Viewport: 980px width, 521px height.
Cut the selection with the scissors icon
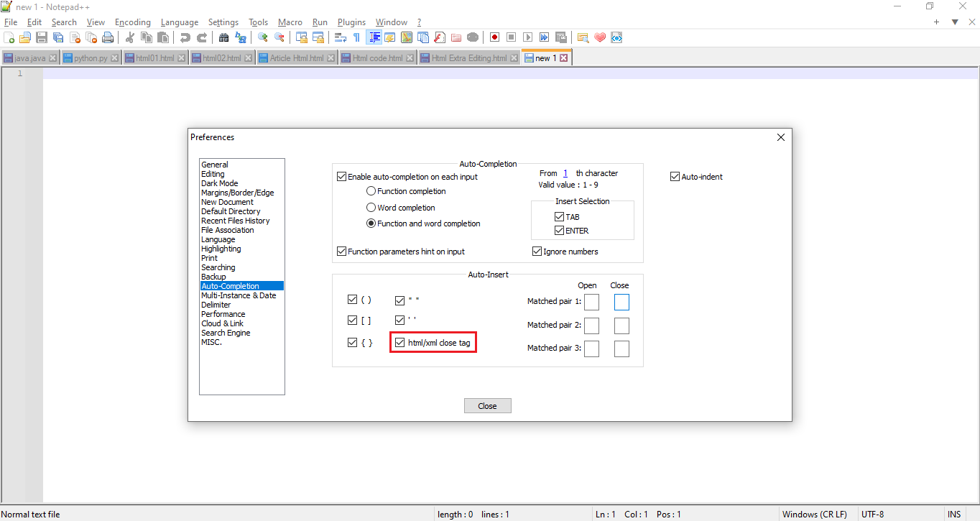tap(130, 37)
